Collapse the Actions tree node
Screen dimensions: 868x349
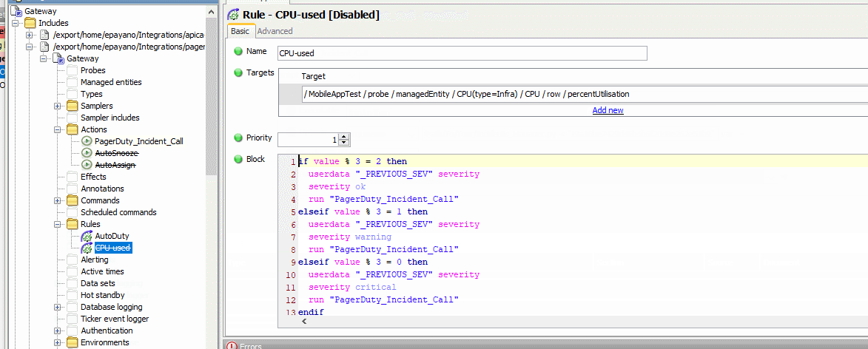57,129
